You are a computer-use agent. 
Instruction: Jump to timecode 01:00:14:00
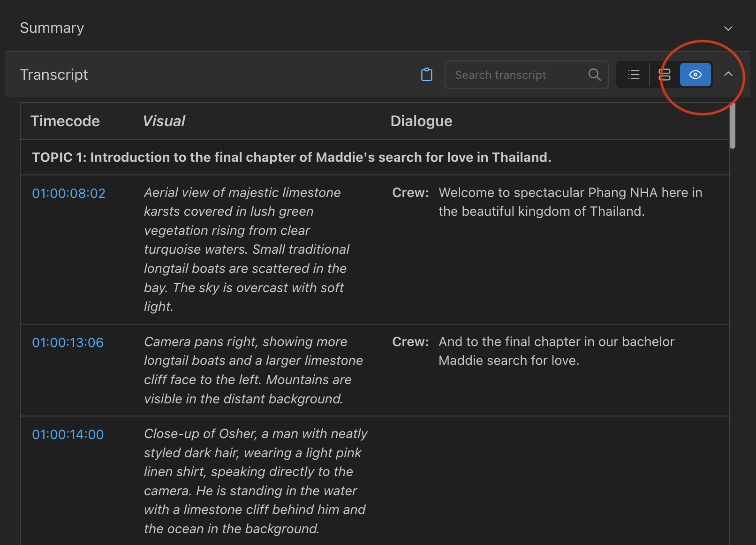[x=68, y=434]
